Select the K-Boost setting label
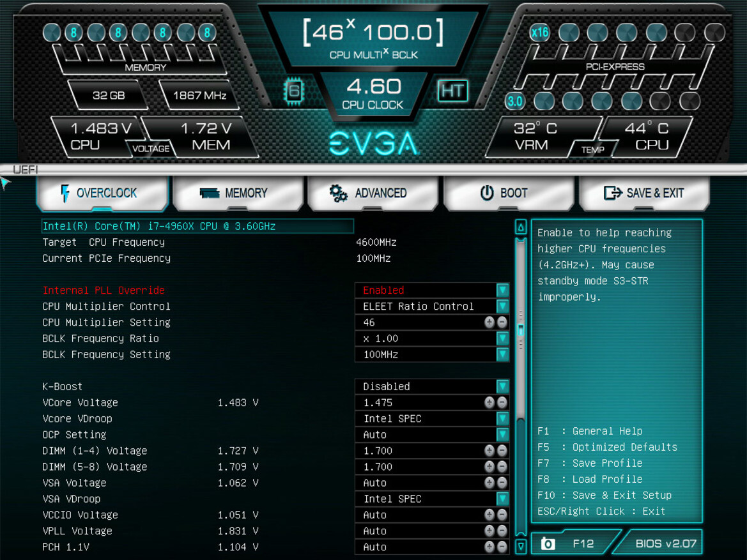This screenshot has height=560, width=747. tap(63, 386)
